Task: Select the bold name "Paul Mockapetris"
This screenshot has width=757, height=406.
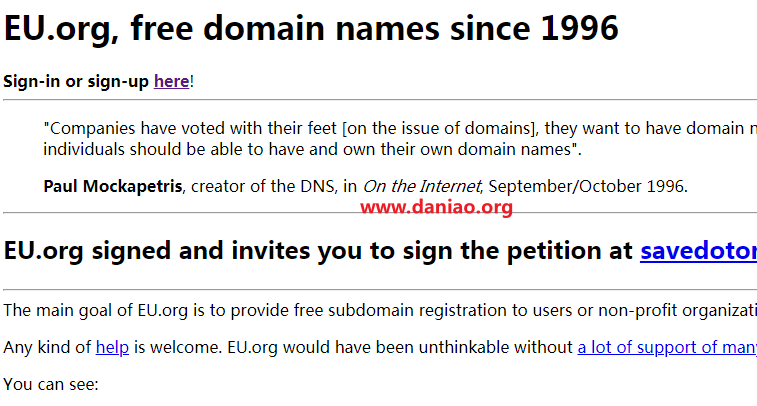Action: pyautogui.click(x=112, y=186)
